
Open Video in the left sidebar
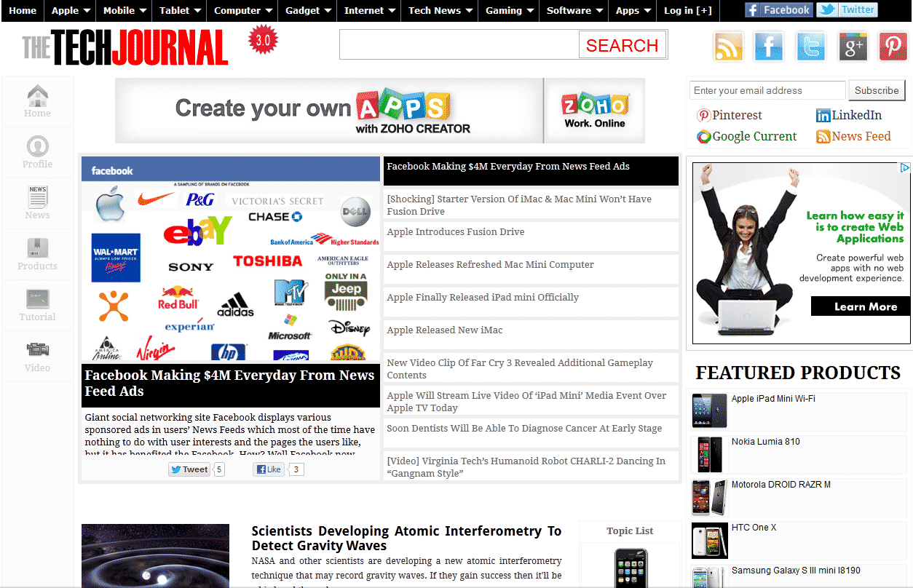[x=37, y=356]
